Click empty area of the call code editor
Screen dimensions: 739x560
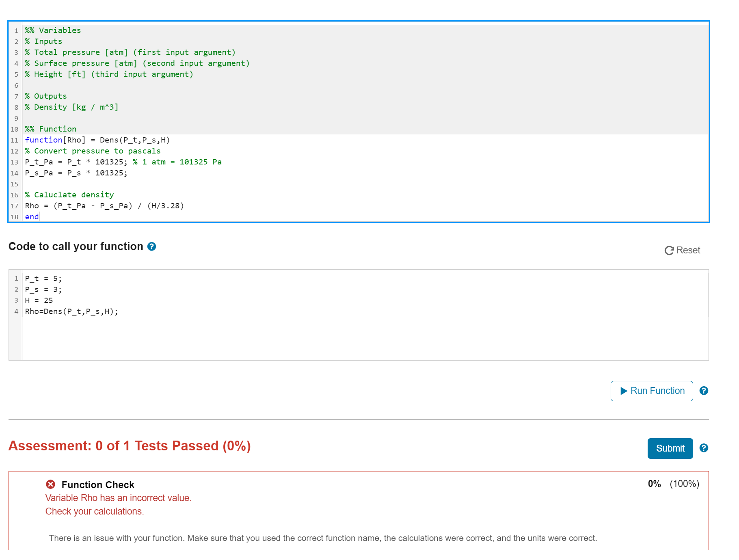365,338
